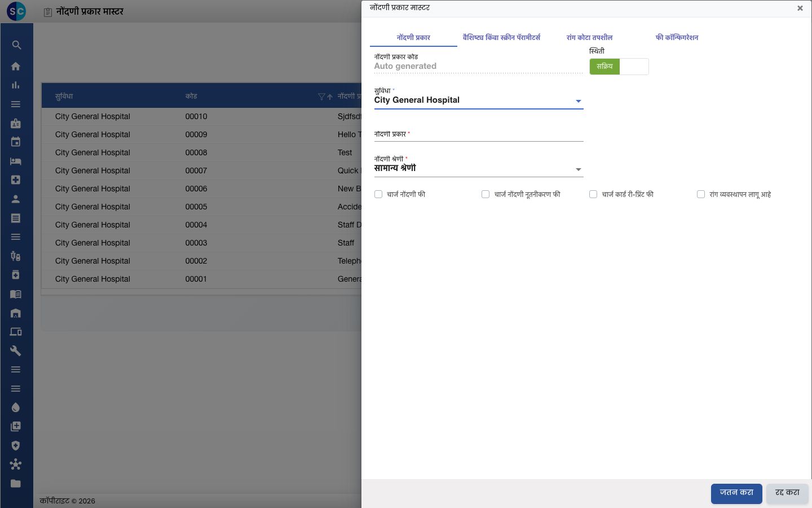812x508 pixels.
Task: Switch to वैशिष्ट्य किंवा स्क्रीन पॅरामीटर्स tab
Action: tap(501, 37)
